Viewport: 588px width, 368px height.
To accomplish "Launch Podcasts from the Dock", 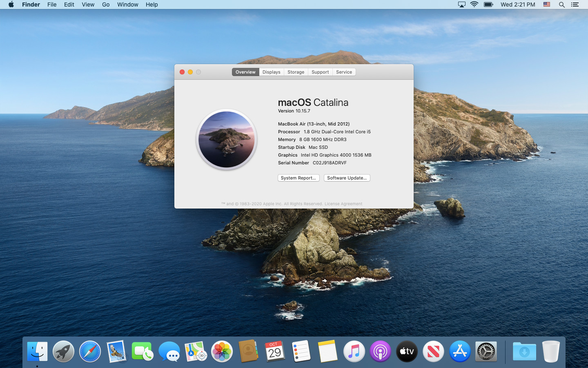I will click(x=381, y=352).
